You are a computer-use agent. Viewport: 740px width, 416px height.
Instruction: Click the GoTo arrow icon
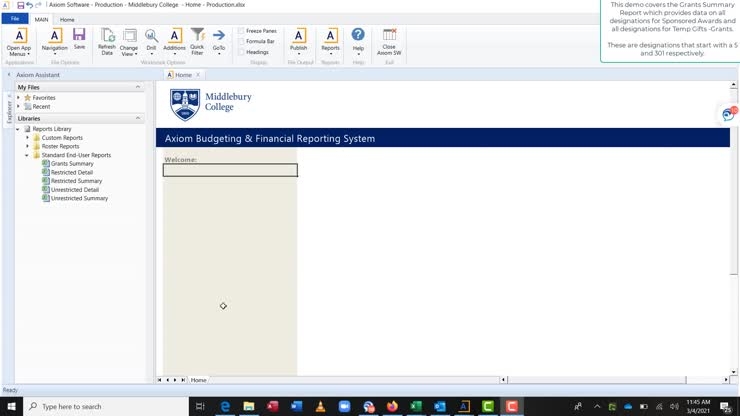(x=219, y=36)
